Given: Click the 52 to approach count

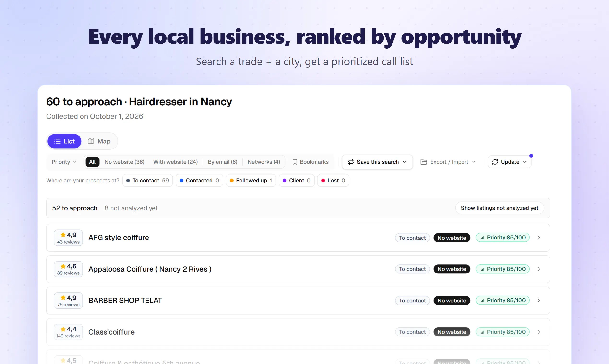Looking at the screenshot, I should coord(75,208).
